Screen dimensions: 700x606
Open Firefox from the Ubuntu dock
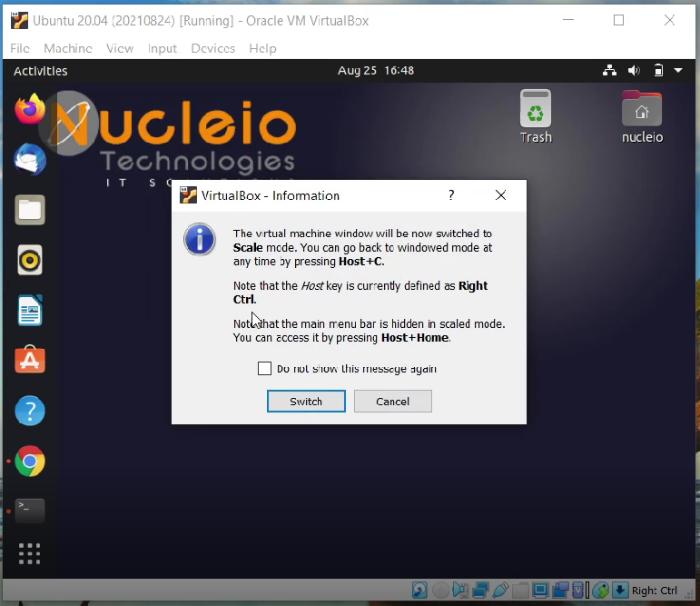(x=29, y=109)
